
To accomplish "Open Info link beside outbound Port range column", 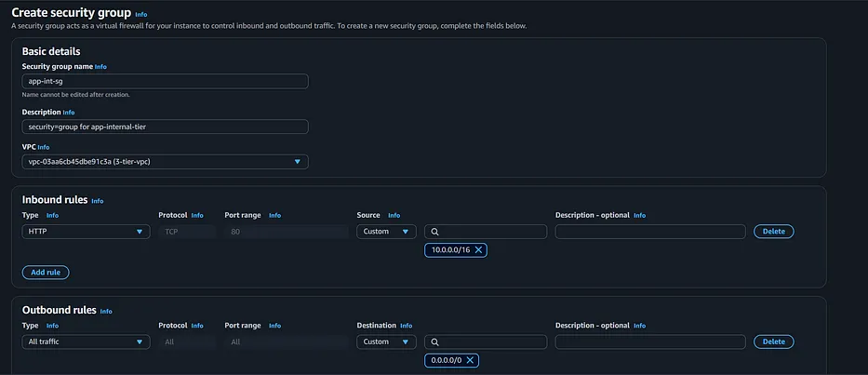I will click(x=274, y=326).
